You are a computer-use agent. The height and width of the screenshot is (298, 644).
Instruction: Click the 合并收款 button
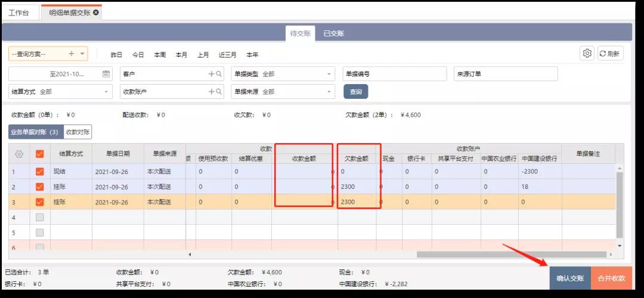click(611, 278)
